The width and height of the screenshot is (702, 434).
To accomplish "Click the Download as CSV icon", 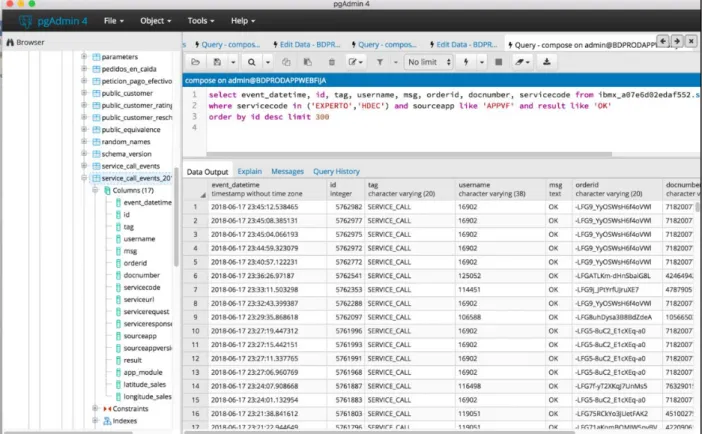I will click(547, 62).
